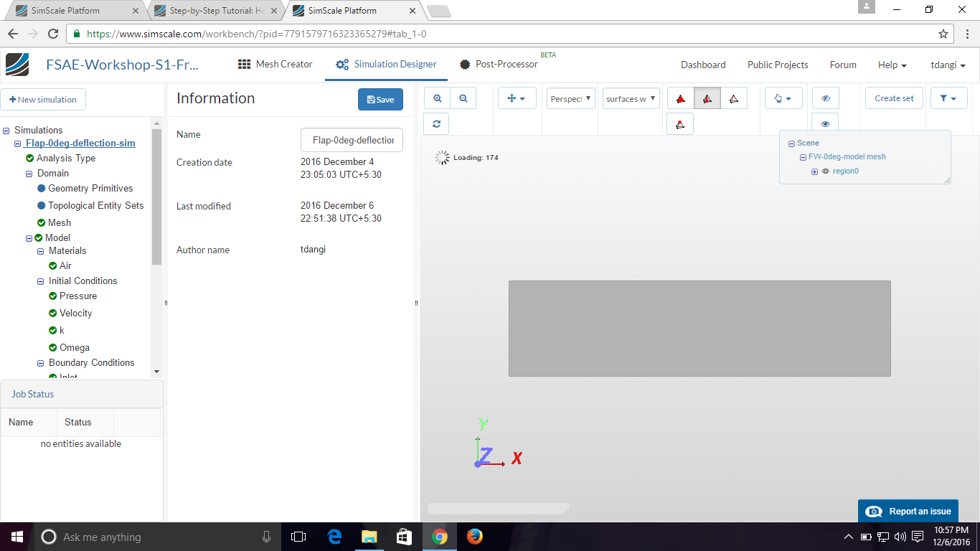Screen dimensions: 980x551
Task: Open the Chrome menu with three dots
Action: [x=967, y=34]
